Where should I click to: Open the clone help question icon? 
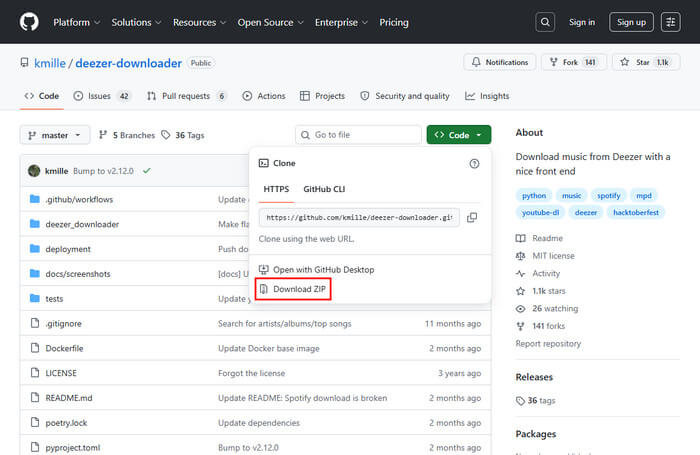[474, 163]
